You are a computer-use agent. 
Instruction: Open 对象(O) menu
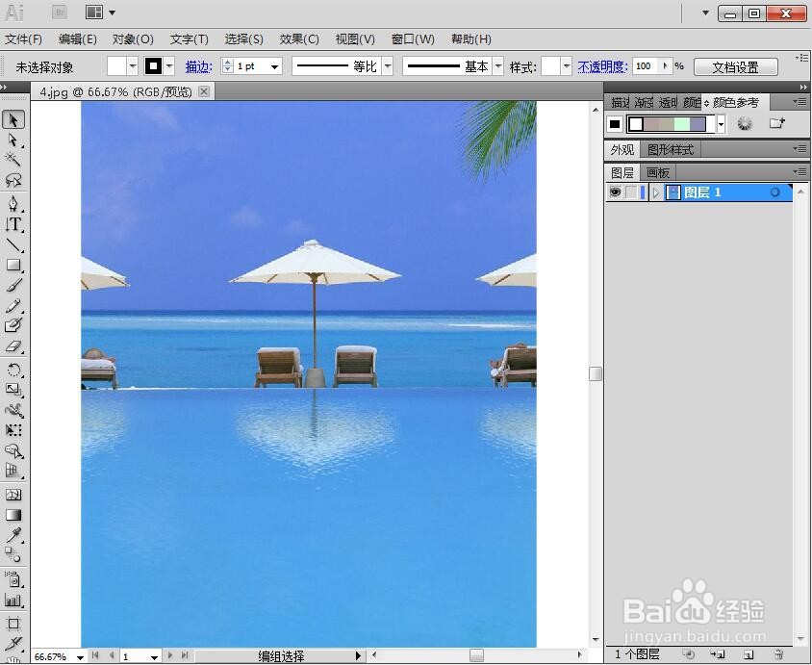pyautogui.click(x=133, y=39)
